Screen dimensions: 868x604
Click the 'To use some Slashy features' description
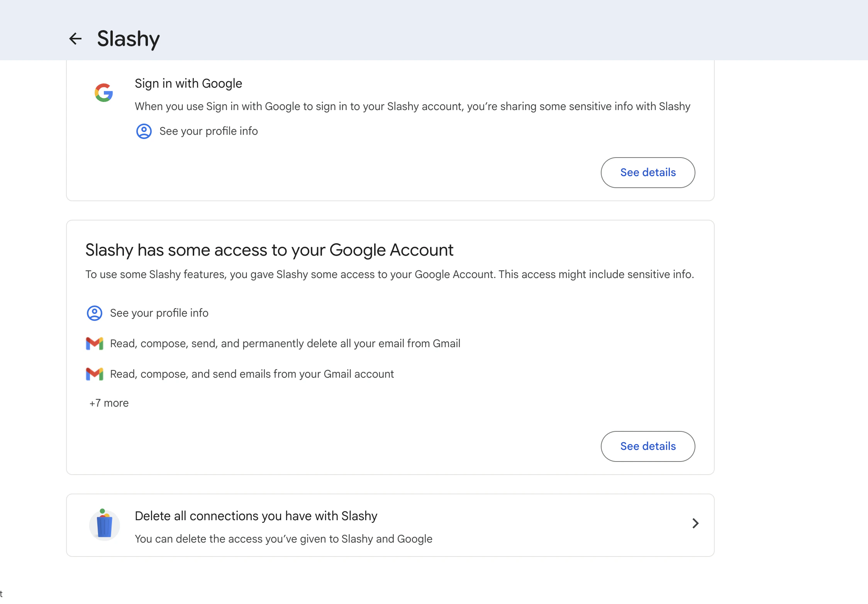point(390,275)
